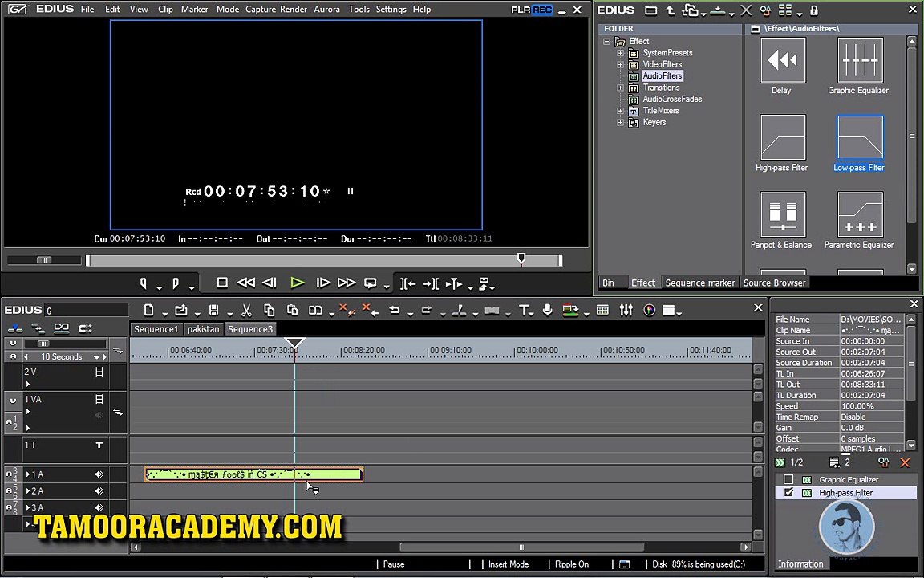Click the Cut (scissors) icon
Viewport: 924px width, 578px height.
pyautogui.click(x=247, y=310)
